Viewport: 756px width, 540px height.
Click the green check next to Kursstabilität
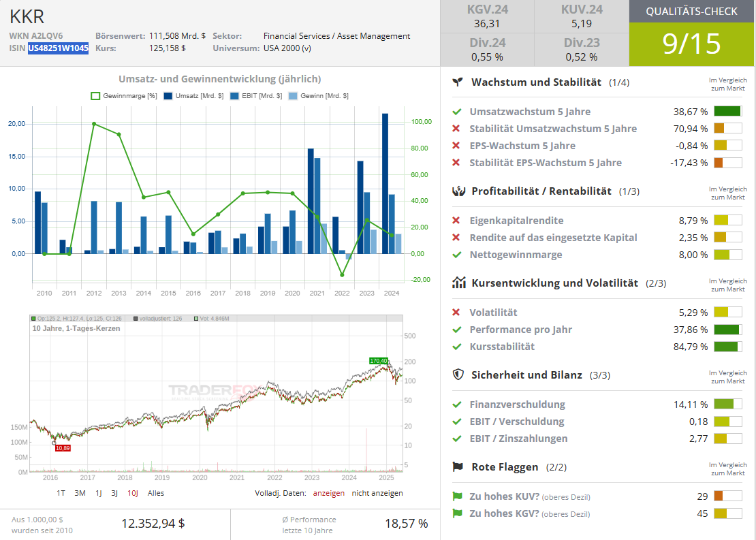click(x=456, y=347)
